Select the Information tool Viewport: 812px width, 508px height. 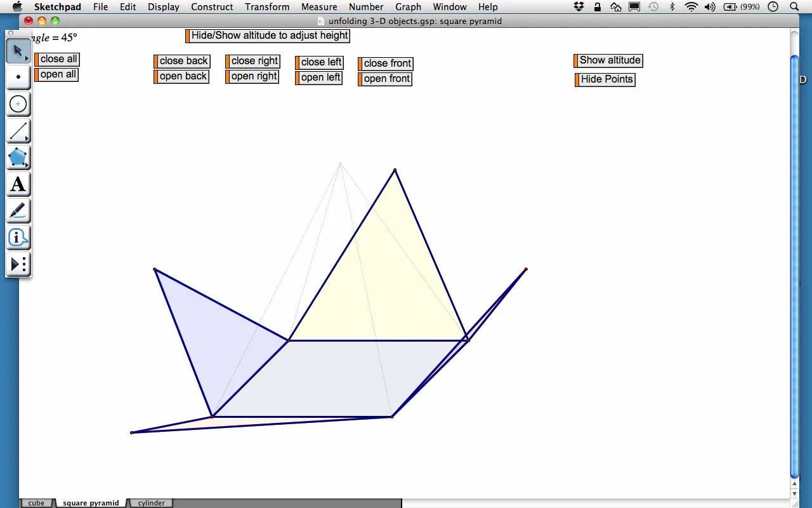[18, 237]
